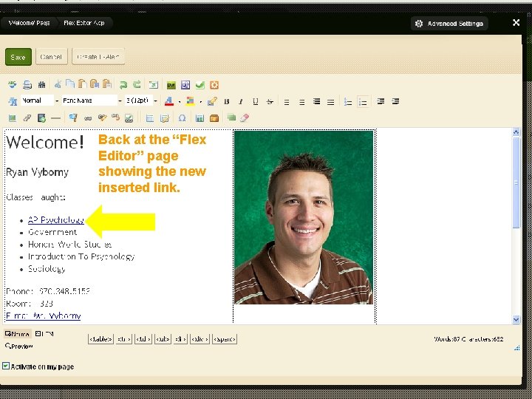Viewport: 532px width, 399px height.
Task: Click the Find binoculars icon
Action: (x=41, y=85)
